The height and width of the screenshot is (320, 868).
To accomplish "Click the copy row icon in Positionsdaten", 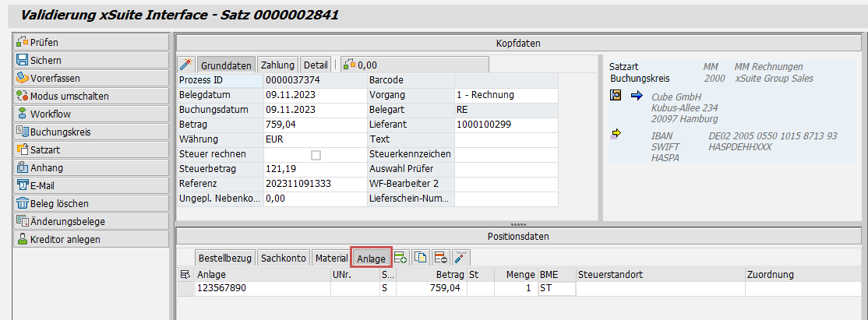I will 421,257.
